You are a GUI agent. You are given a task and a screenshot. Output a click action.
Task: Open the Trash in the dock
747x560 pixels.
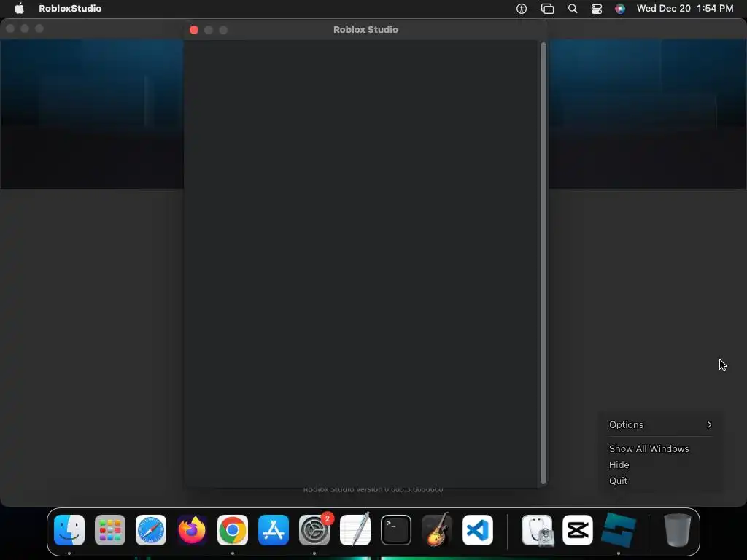coord(678,530)
